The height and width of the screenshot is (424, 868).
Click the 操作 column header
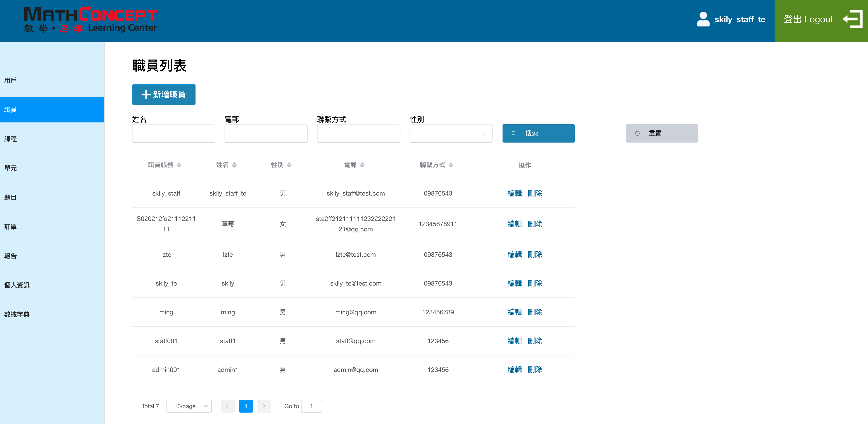click(525, 165)
